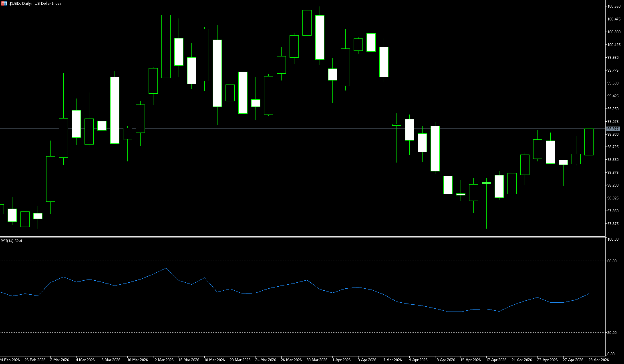Screen dimensions: 624x364
Task: Select the RSI(14) 52.41 indicator label
Action: point(12,241)
